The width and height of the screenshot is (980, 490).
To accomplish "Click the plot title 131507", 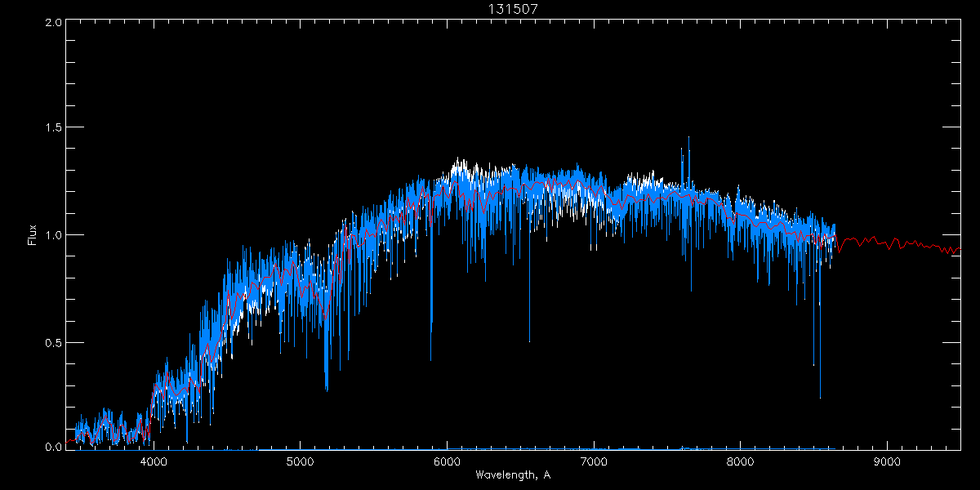I will click(x=513, y=9).
